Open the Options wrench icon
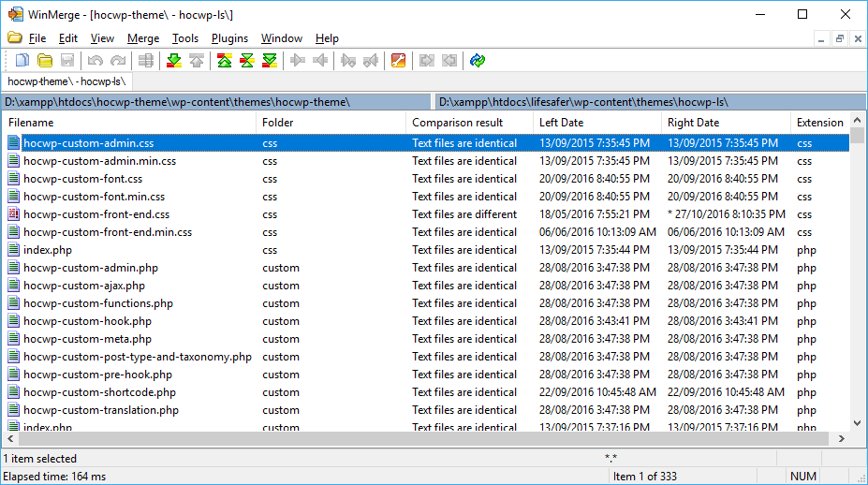The width and height of the screenshot is (868, 485). (x=399, y=60)
